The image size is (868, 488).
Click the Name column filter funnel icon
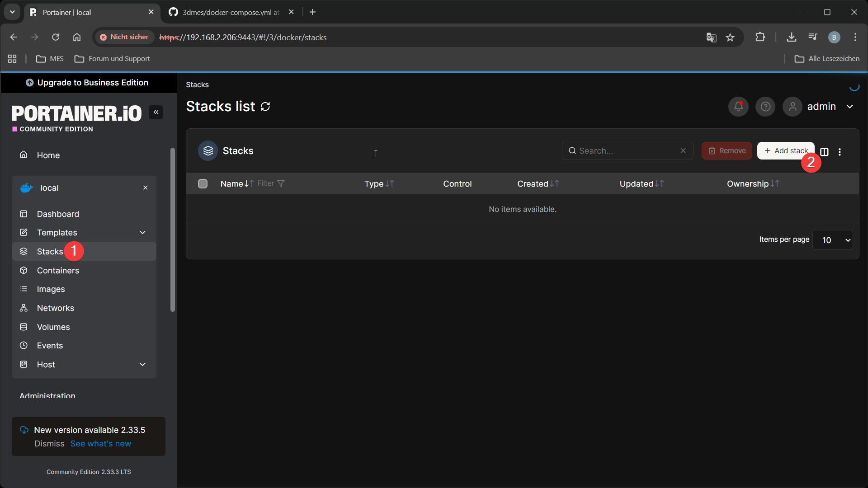click(x=281, y=183)
